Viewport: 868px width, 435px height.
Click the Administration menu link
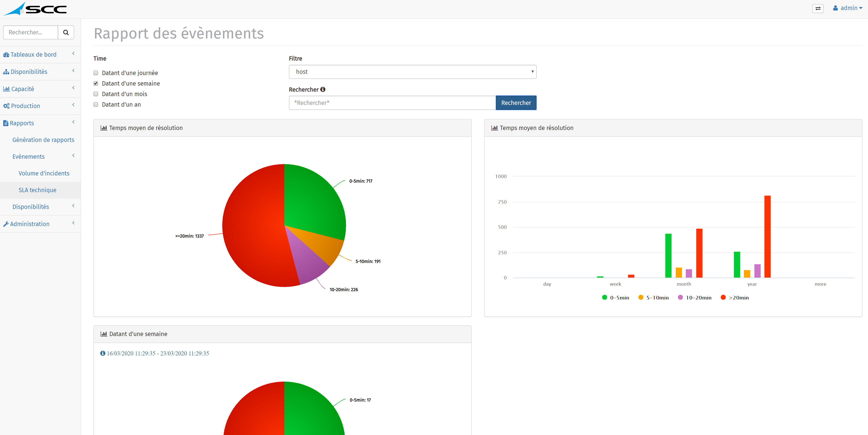click(x=30, y=224)
